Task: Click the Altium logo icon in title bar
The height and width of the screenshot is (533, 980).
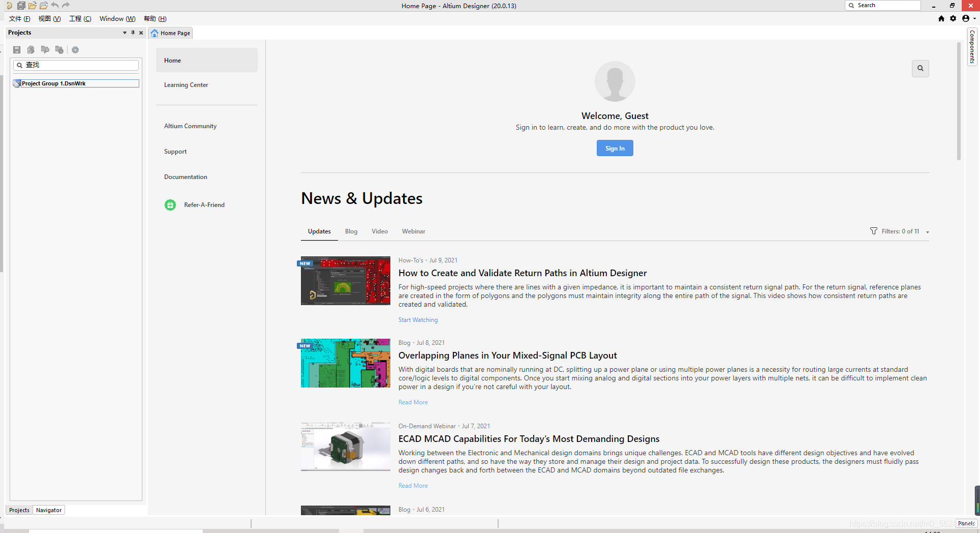Action: point(9,6)
